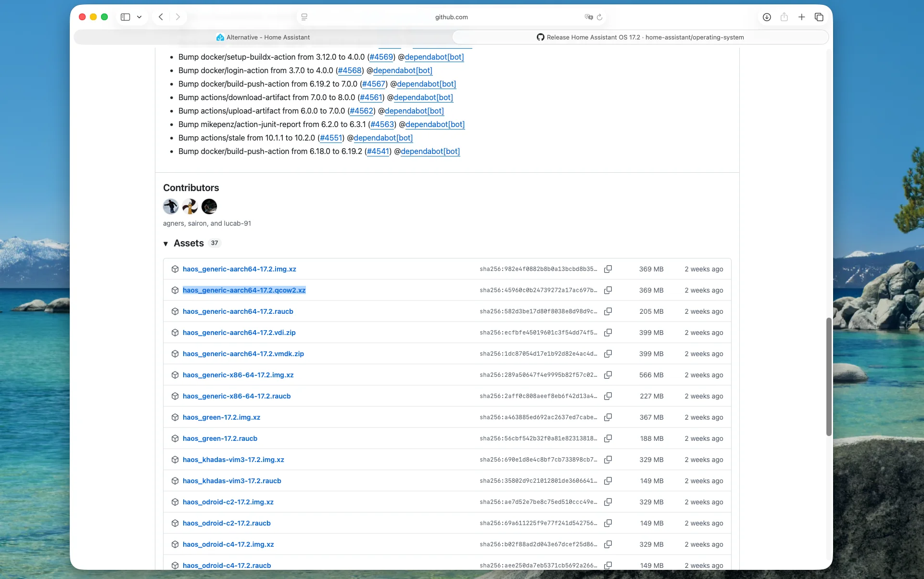Click the forward navigation arrow
The image size is (924, 579).
pyautogui.click(x=178, y=17)
